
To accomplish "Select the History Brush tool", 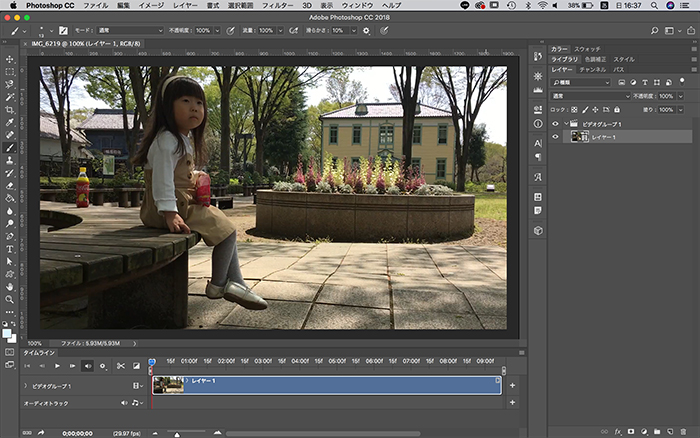I will (9, 173).
